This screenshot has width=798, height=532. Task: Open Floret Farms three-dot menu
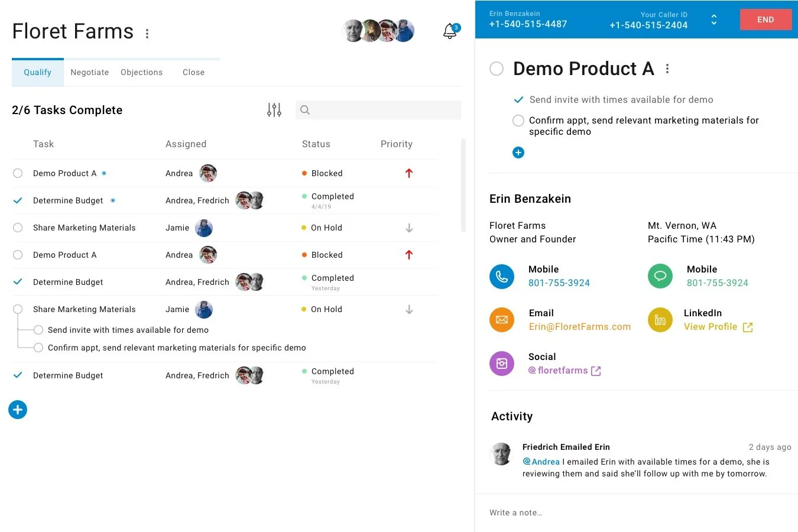(x=147, y=34)
